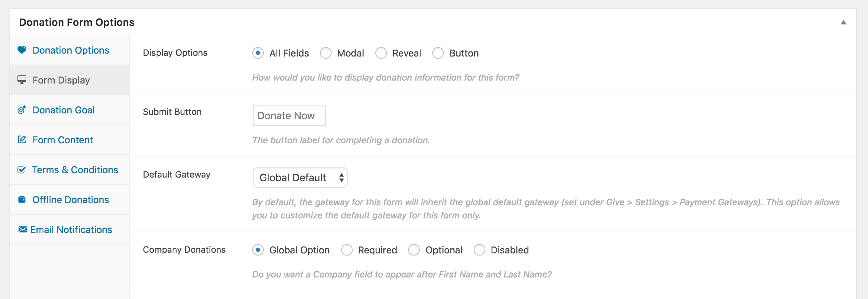Viewport: 868px width, 299px height.
Task: Click the 'Do you want a Company field' text
Action: pyautogui.click(x=402, y=274)
